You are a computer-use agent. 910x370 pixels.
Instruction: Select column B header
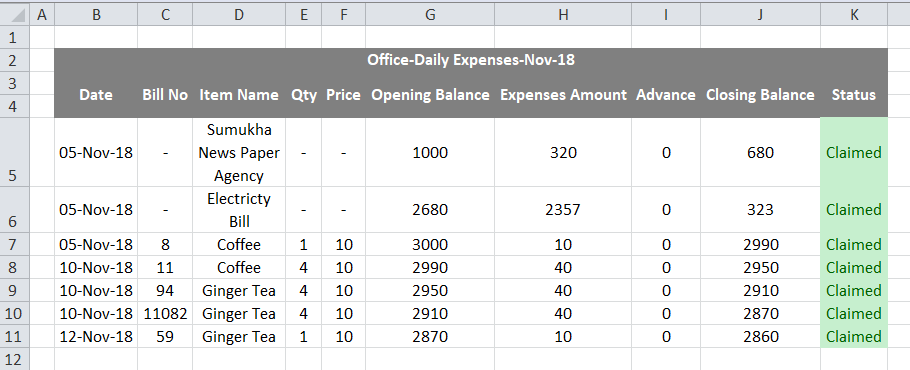(96, 15)
